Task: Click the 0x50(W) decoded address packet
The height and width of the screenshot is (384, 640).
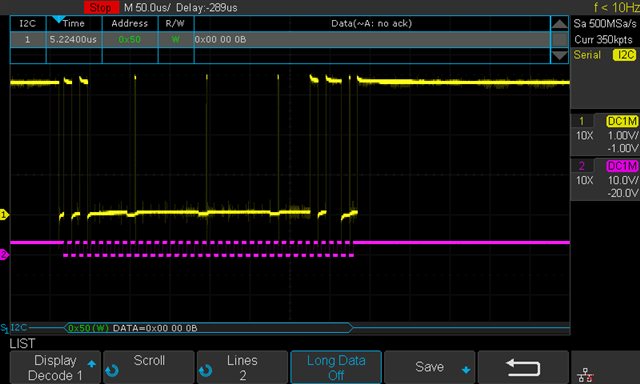Action: tap(88, 328)
